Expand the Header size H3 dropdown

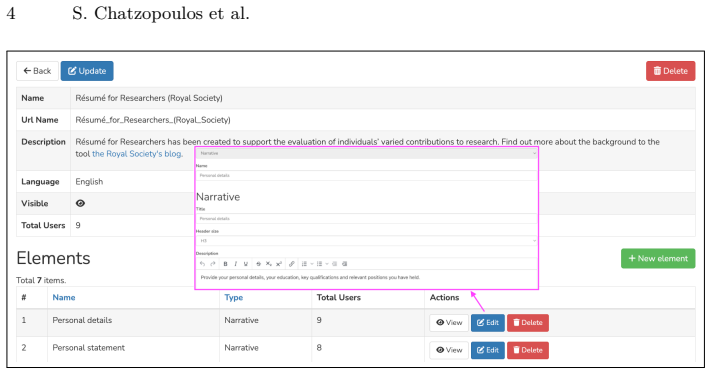click(366, 241)
